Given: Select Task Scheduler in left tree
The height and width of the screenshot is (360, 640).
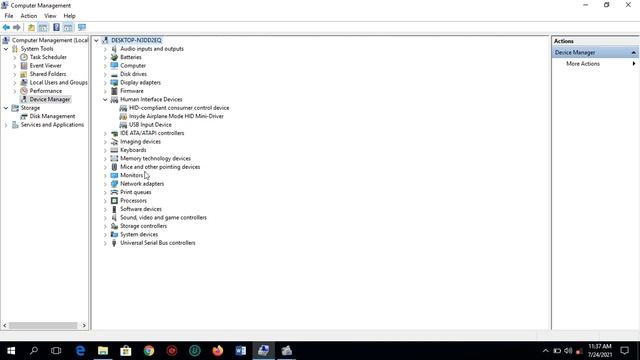Looking at the screenshot, I should point(48,57).
